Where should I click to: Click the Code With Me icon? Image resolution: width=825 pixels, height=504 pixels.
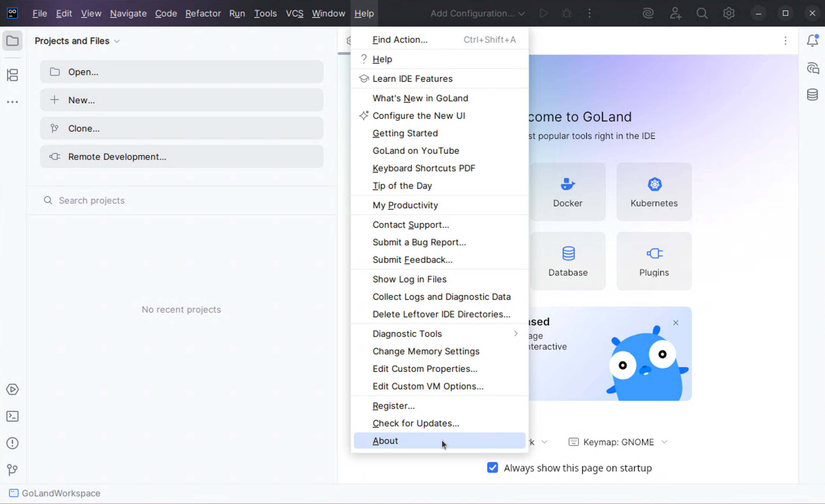(x=675, y=13)
